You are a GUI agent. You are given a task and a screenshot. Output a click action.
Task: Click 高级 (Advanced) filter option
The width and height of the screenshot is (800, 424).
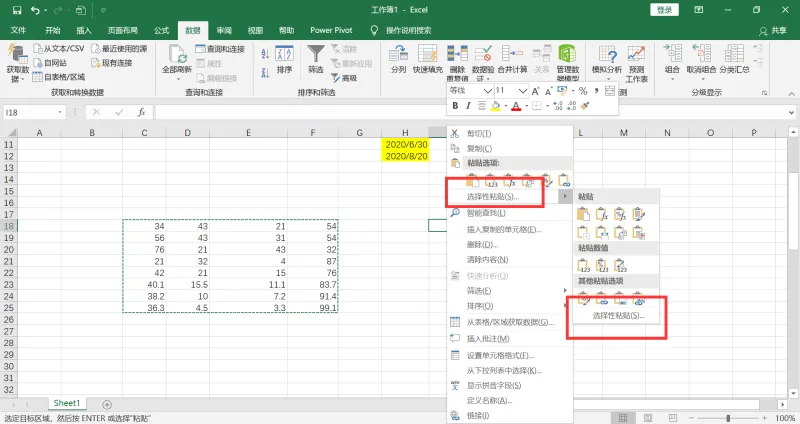click(x=344, y=78)
